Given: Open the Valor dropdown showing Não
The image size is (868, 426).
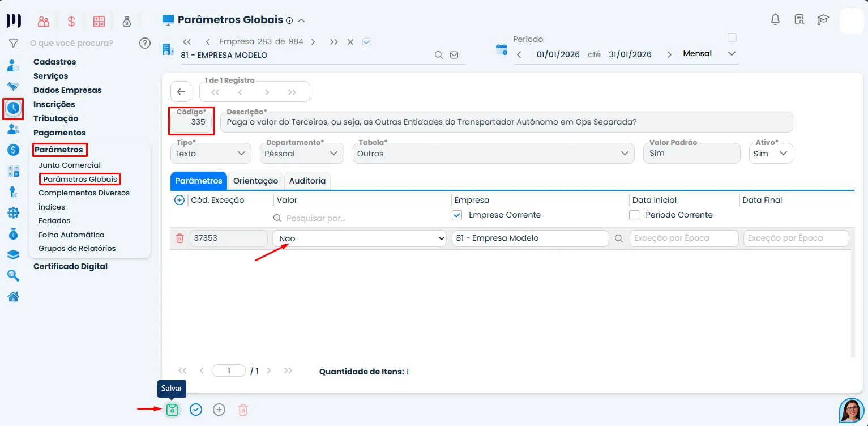Looking at the screenshot, I should click(360, 238).
